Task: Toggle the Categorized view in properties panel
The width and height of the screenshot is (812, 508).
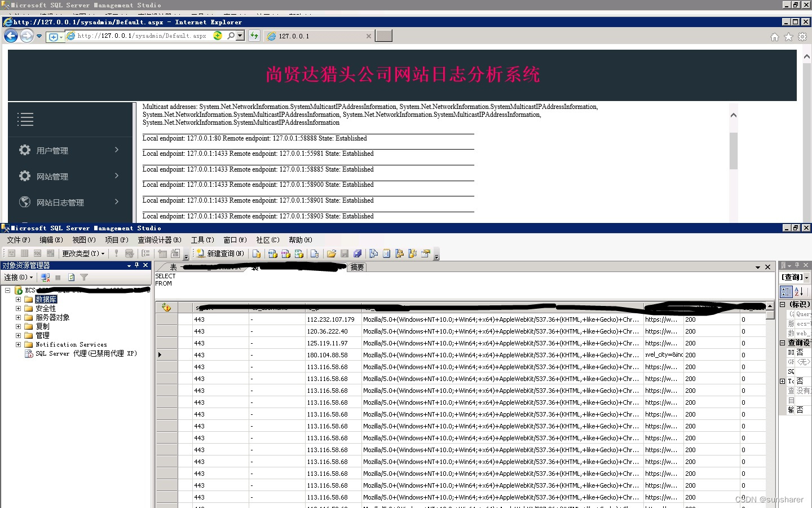Action: point(786,291)
